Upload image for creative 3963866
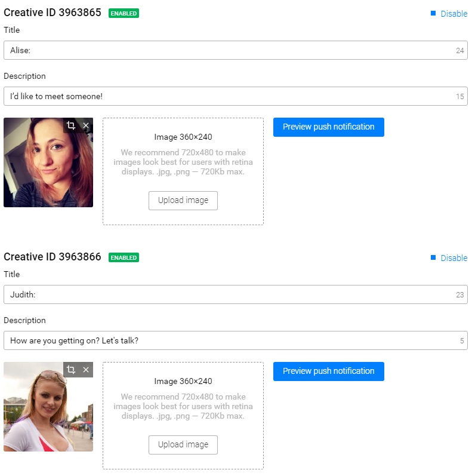 pos(183,445)
